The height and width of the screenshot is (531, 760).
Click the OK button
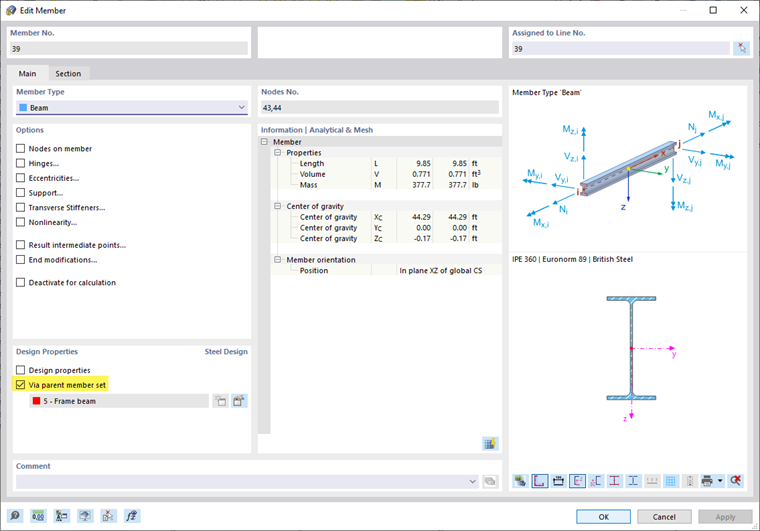[603, 516]
